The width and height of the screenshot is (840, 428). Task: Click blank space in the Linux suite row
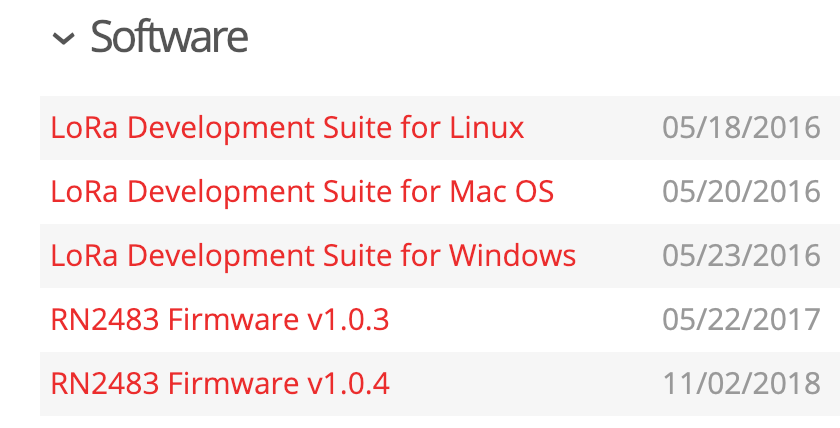click(x=592, y=128)
